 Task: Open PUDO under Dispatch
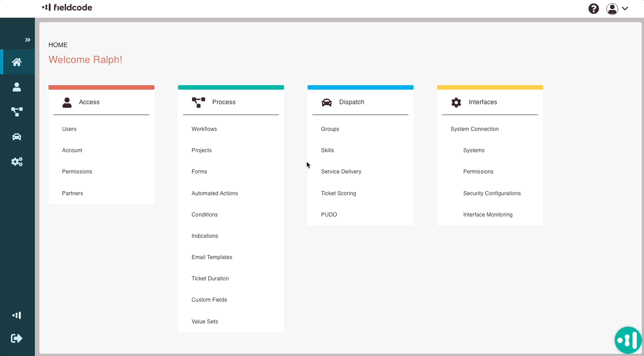[329, 215]
